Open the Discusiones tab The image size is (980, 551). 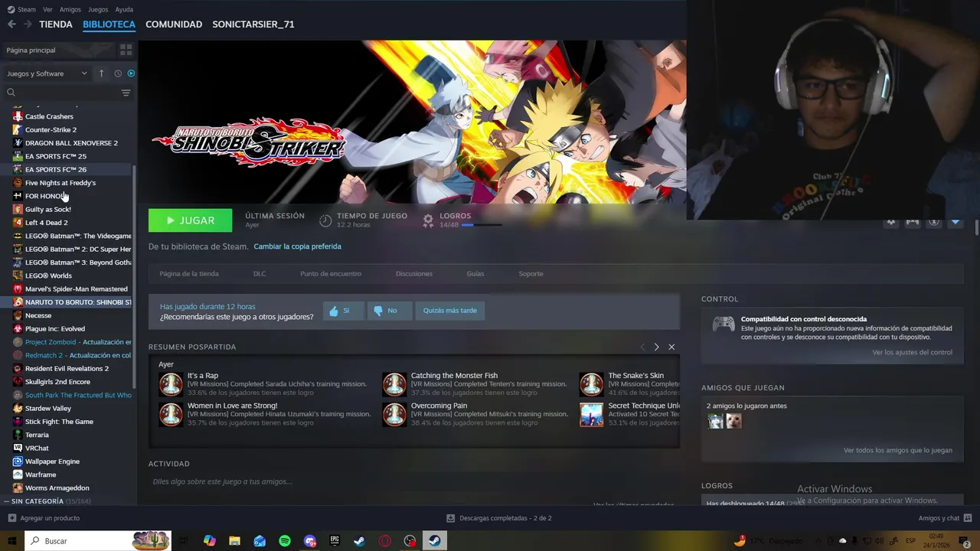click(414, 273)
